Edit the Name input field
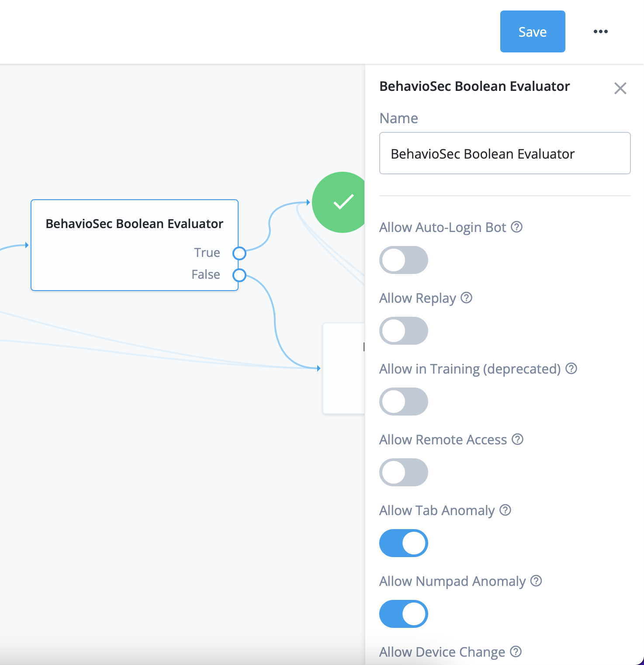 click(x=505, y=153)
